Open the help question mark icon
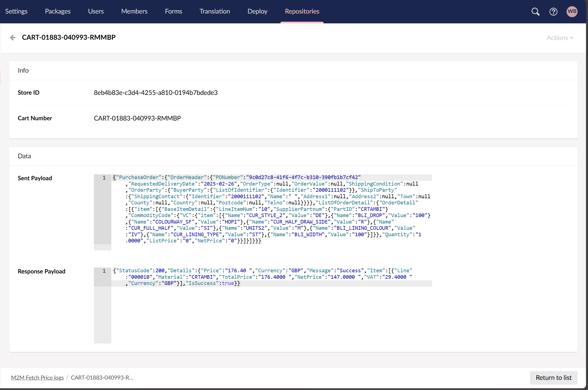This screenshot has width=588, height=390. 553,12
